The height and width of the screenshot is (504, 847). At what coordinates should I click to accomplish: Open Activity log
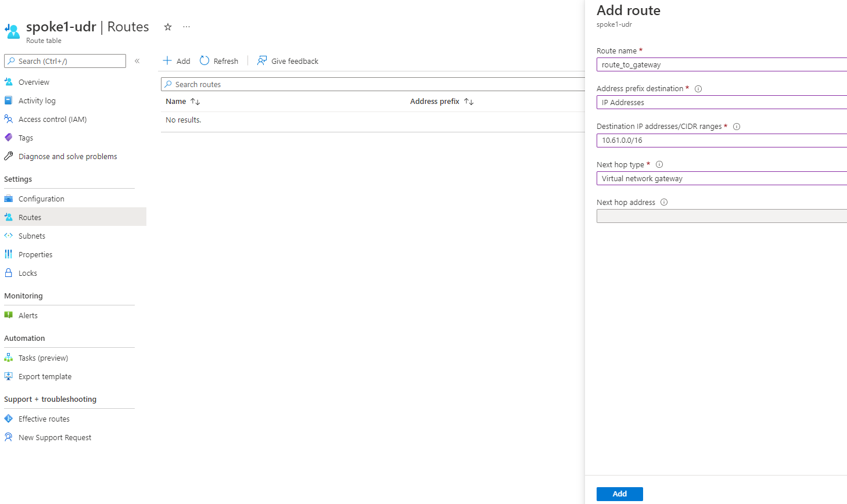click(37, 101)
